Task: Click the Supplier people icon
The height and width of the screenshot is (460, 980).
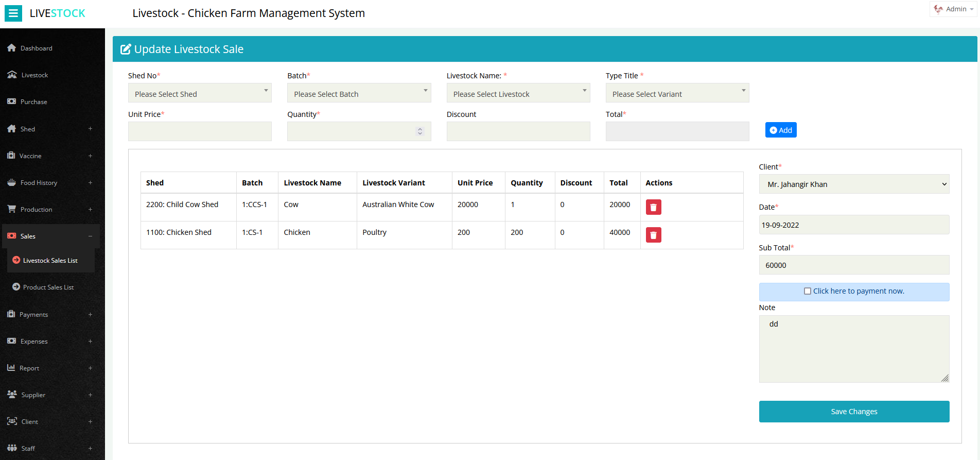Action: [12, 395]
